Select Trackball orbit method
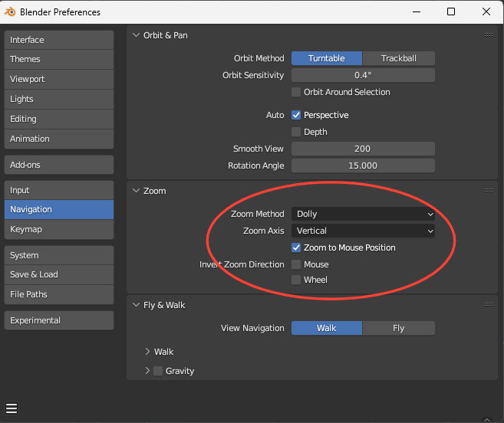The height and width of the screenshot is (423, 504). [399, 58]
